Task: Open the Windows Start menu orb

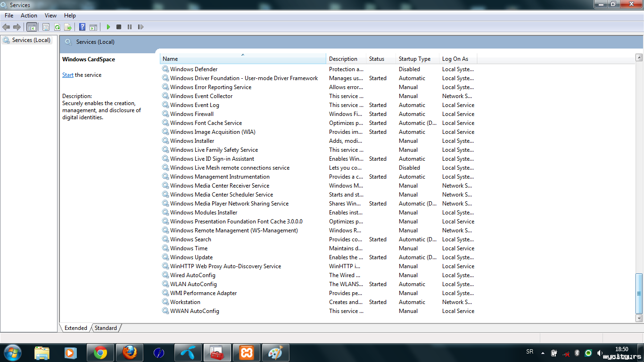Action: [12, 353]
